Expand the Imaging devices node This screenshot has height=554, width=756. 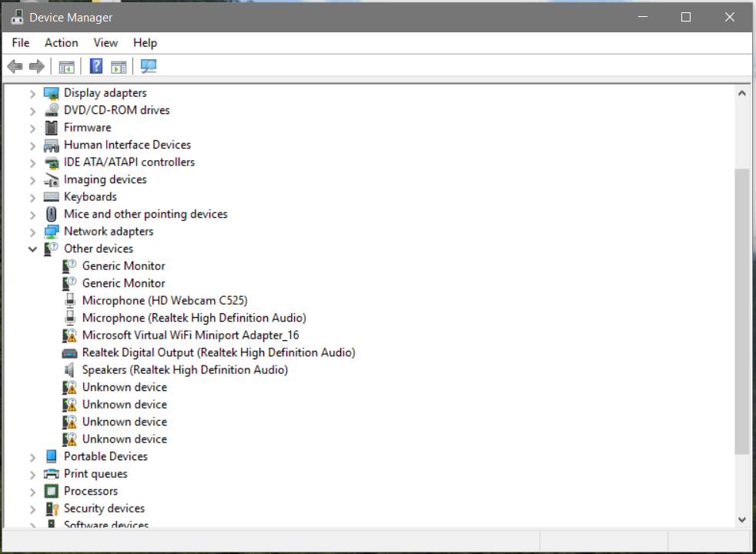tap(32, 180)
